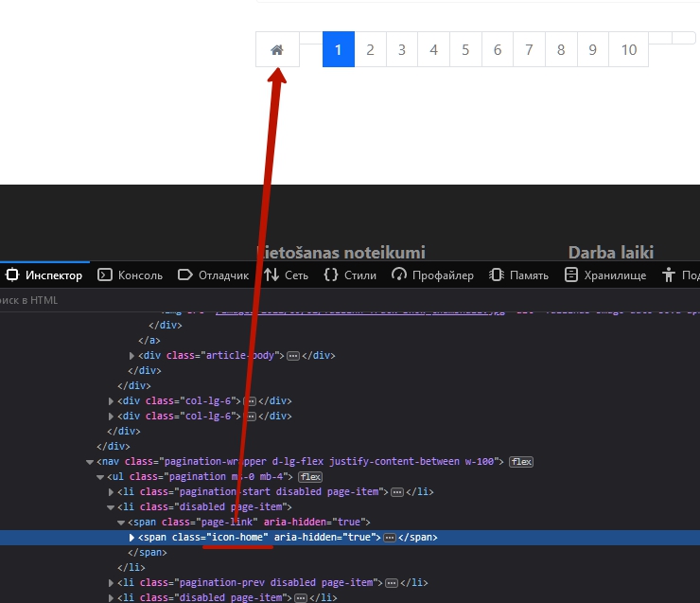Click the home icon in pagination

[277, 50]
